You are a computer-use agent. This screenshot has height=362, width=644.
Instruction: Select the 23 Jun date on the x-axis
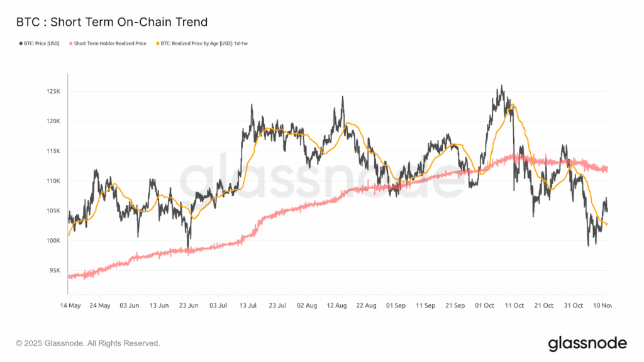coord(188,305)
